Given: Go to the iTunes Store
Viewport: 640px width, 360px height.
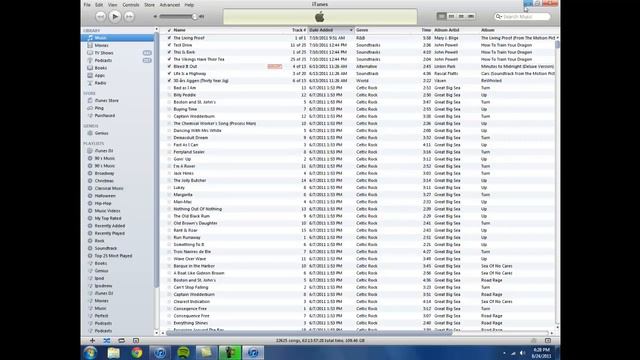Looking at the screenshot, I should (107, 100).
